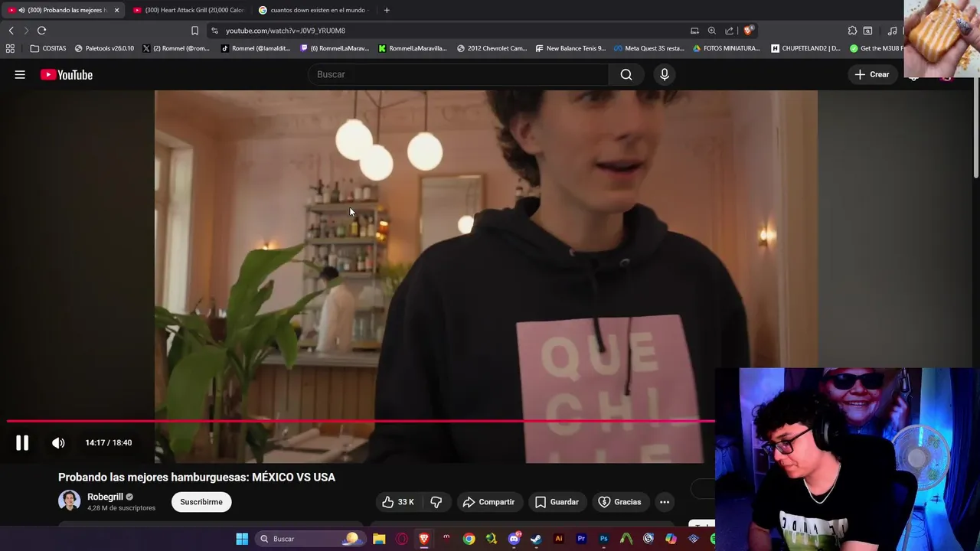980x551 pixels.
Task: Open Robegrill channel name link
Action: [x=105, y=497]
